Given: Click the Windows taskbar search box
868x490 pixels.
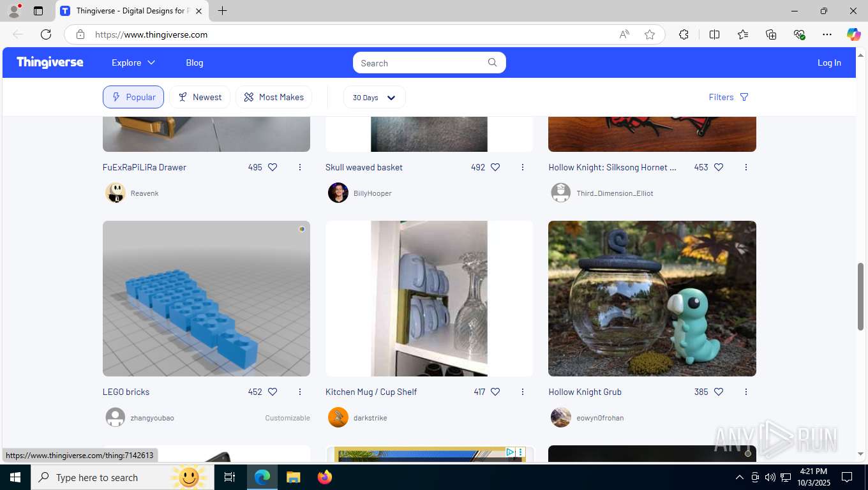Looking at the screenshot, I should 121,477.
